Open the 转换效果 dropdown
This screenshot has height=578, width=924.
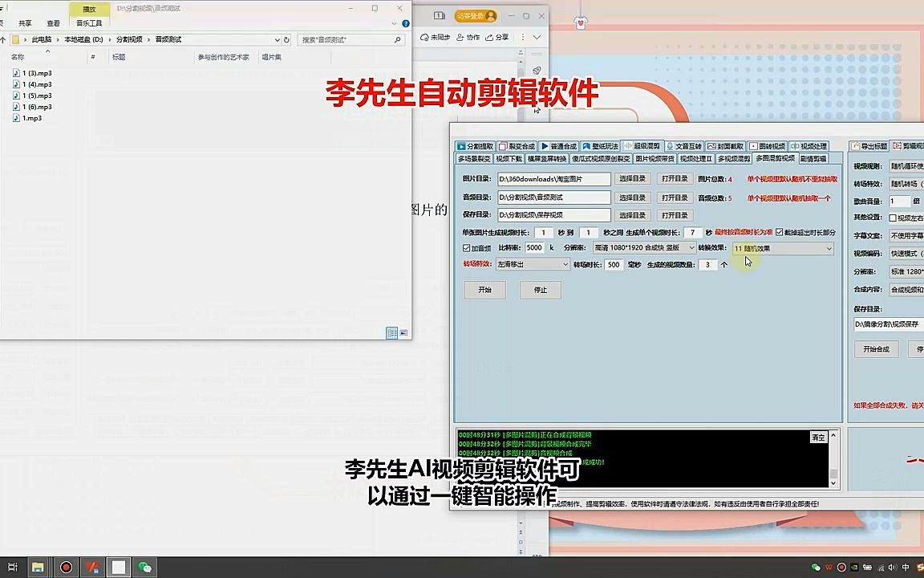click(782, 249)
